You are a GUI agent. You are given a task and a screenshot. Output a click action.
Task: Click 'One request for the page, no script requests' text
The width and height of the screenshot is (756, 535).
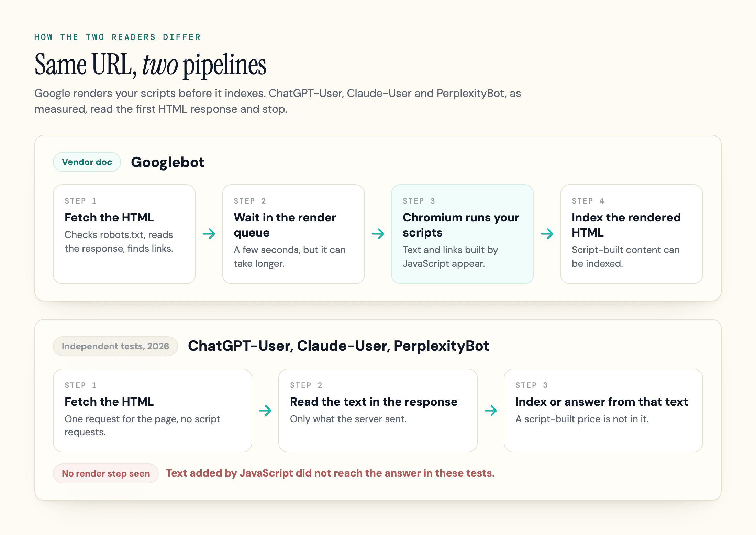(142, 425)
